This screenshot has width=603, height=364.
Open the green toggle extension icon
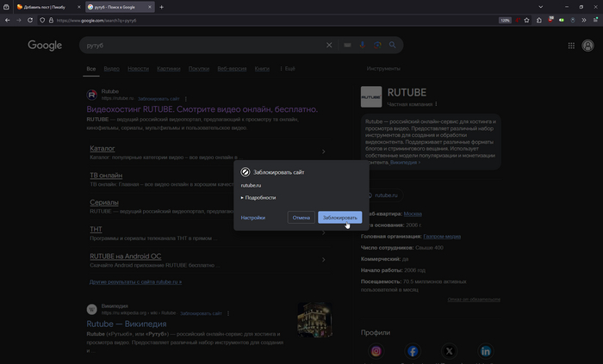click(x=562, y=20)
